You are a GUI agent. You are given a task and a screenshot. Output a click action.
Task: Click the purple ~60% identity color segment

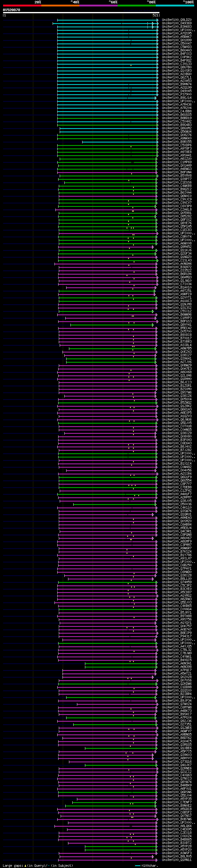coord(98,6)
